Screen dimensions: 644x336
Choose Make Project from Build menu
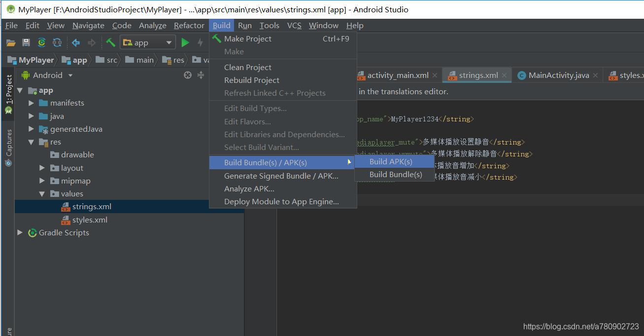283,38
